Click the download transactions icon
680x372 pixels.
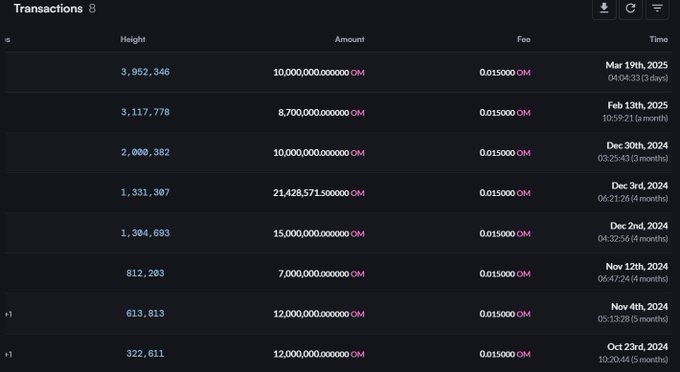click(x=604, y=8)
